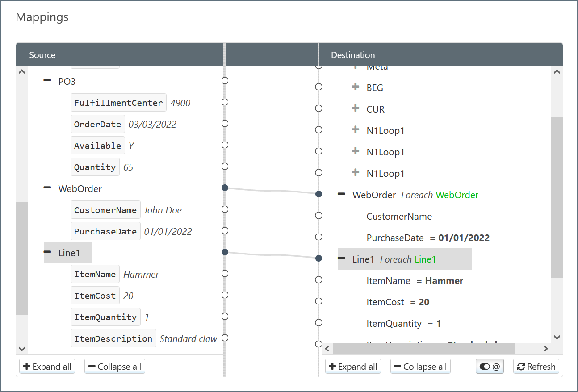Select destination connector for BEG
578x392 pixels.
coord(318,87)
